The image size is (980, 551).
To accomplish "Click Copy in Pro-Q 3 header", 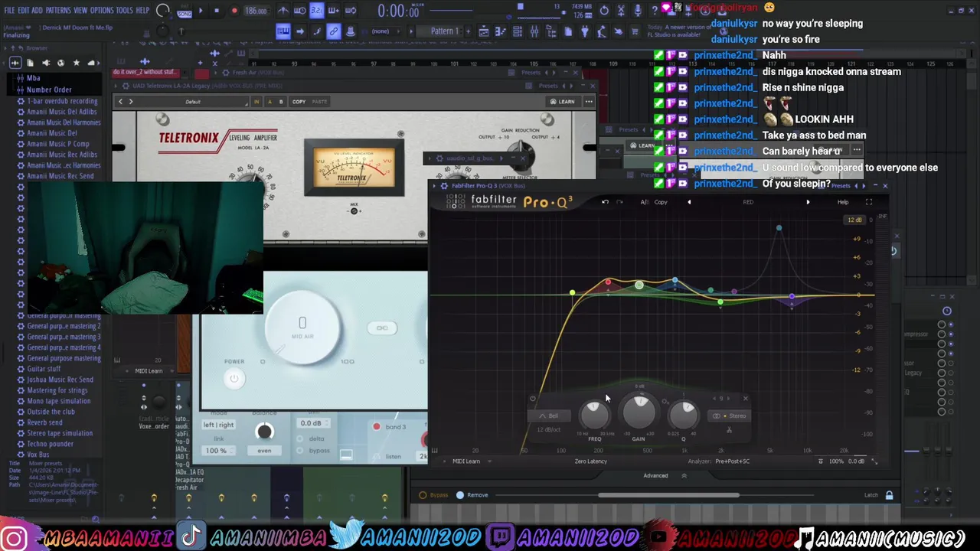I will (x=661, y=202).
